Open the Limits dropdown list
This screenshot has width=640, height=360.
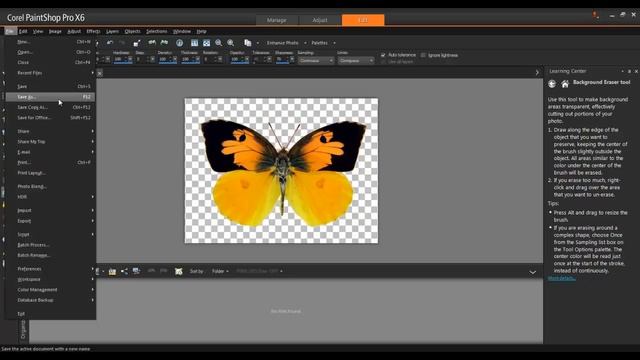pos(356,60)
